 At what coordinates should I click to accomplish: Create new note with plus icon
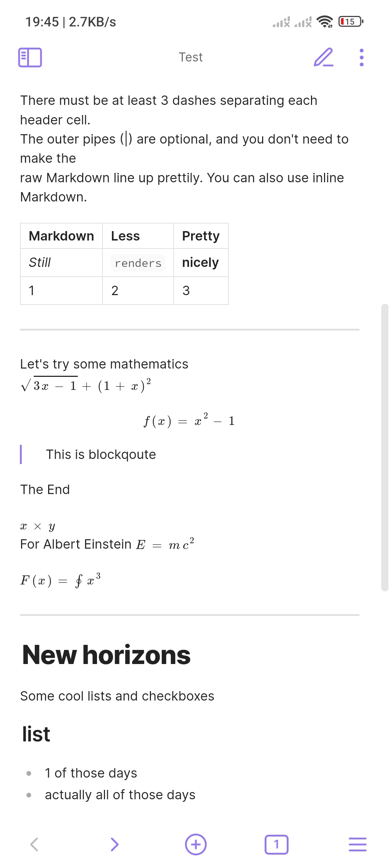(196, 844)
